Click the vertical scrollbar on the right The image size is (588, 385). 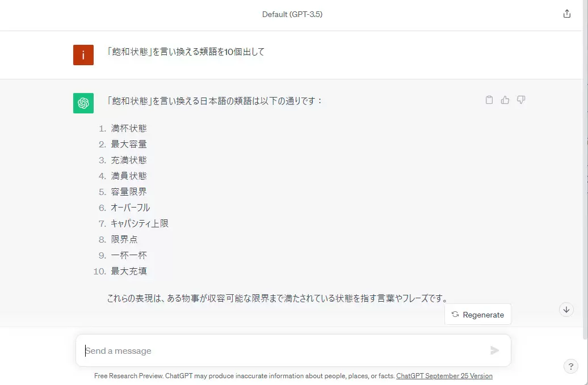(x=585, y=168)
